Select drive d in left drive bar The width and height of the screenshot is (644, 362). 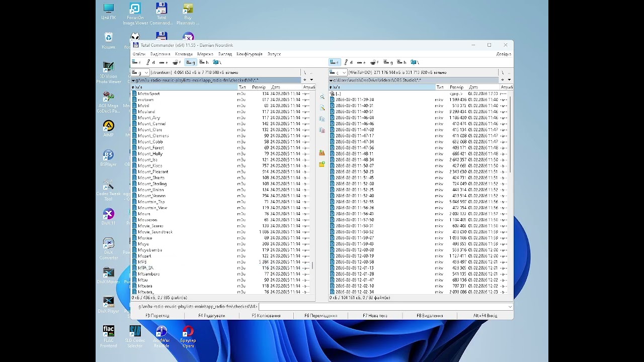(x=149, y=62)
